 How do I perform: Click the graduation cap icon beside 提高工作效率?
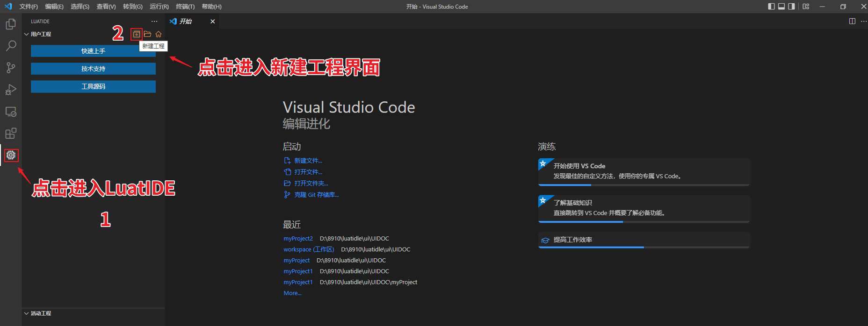pyautogui.click(x=545, y=240)
